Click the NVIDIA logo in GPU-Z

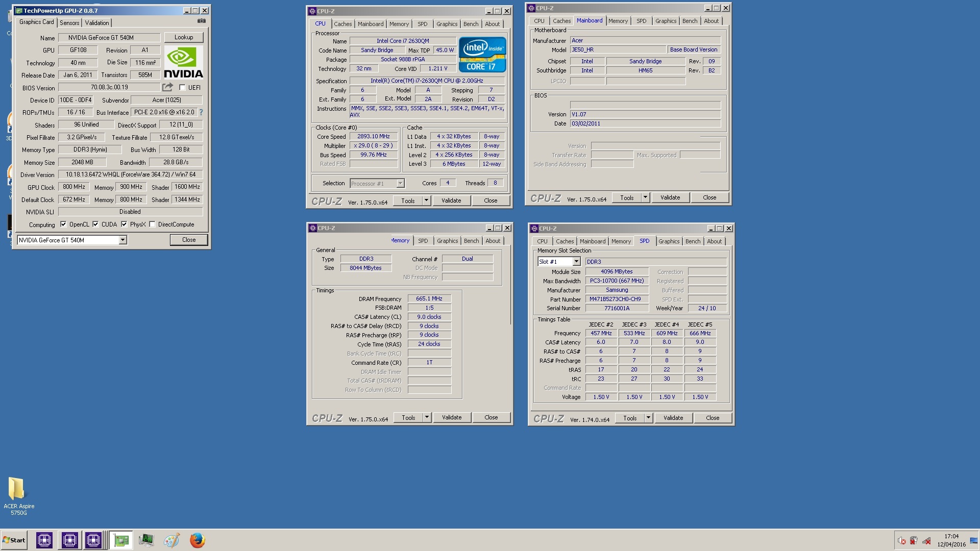pos(184,63)
